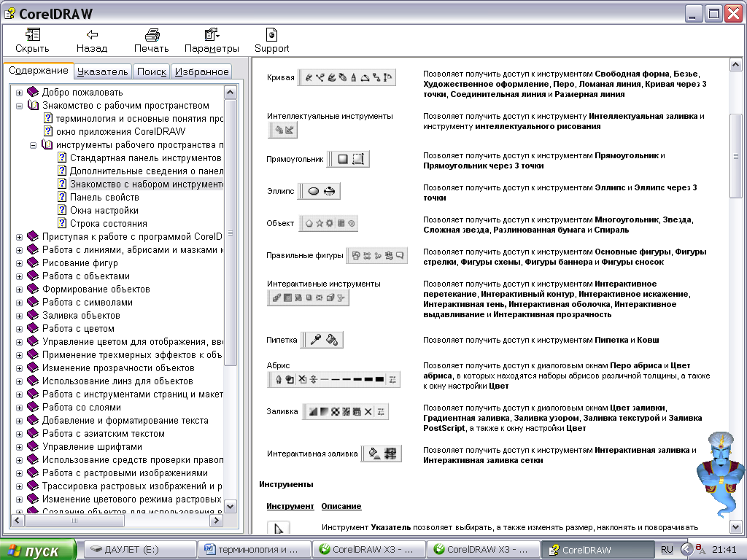Open topic окно приложения CorelDRAW
747x560 pixels.
tap(120, 131)
